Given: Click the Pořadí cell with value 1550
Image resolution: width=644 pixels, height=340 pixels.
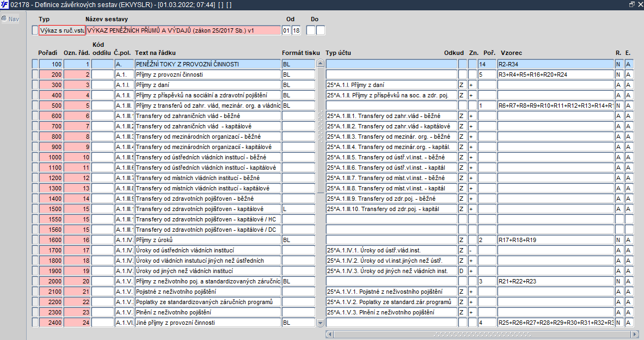Looking at the screenshot, I should pos(51,219).
